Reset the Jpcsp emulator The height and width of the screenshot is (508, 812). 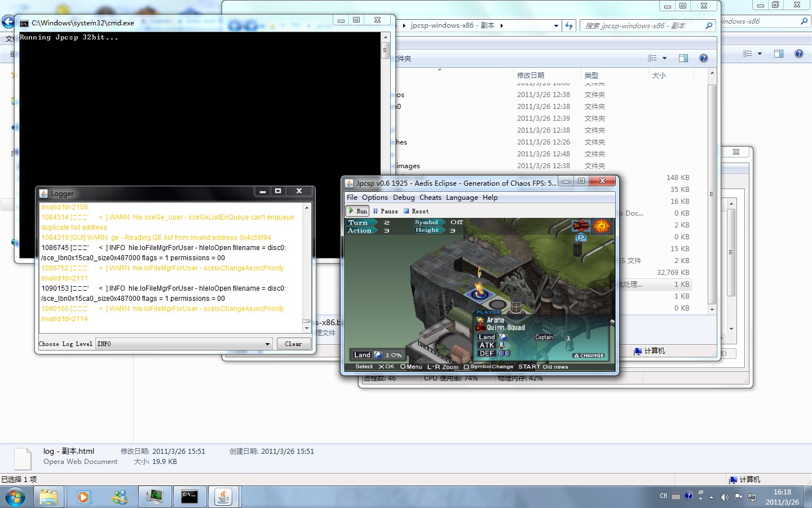click(416, 211)
